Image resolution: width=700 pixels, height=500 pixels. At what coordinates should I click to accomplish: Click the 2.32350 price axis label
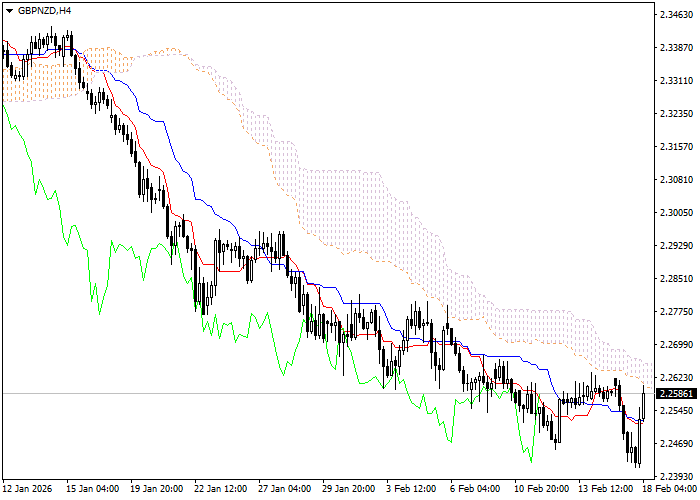[676, 114]
